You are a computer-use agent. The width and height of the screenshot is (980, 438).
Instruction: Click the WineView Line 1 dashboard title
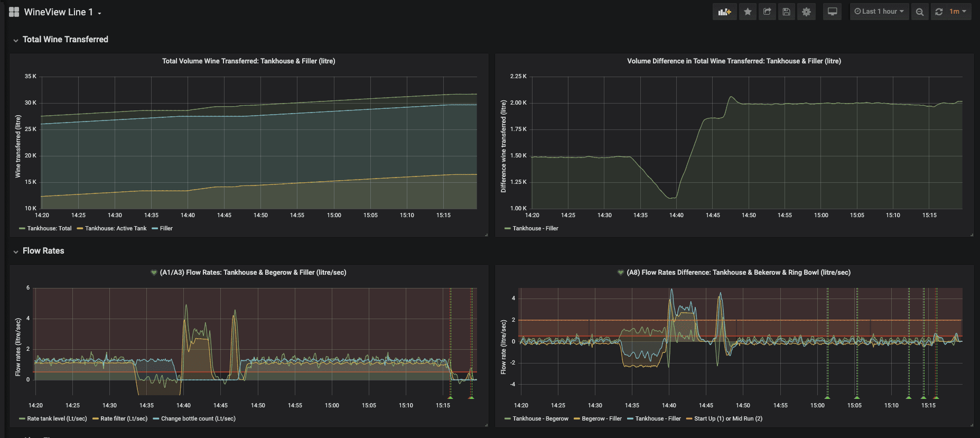[x=59, y=12]
